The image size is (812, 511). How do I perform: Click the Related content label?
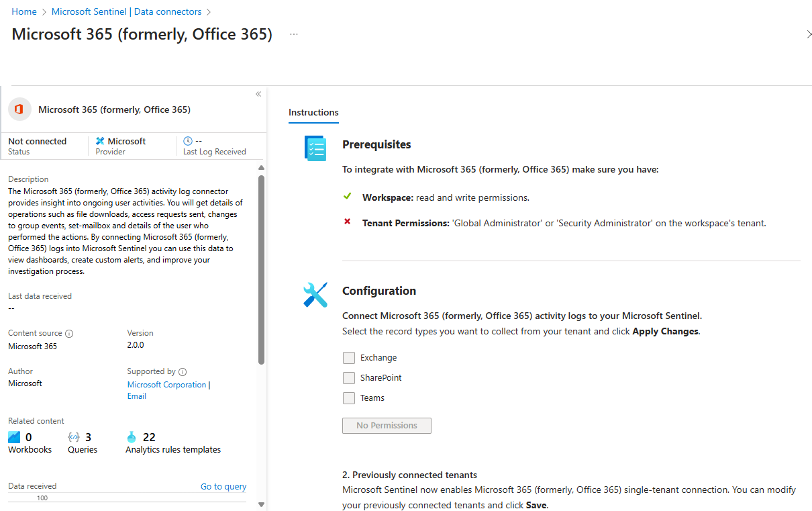tap(36, 421)
